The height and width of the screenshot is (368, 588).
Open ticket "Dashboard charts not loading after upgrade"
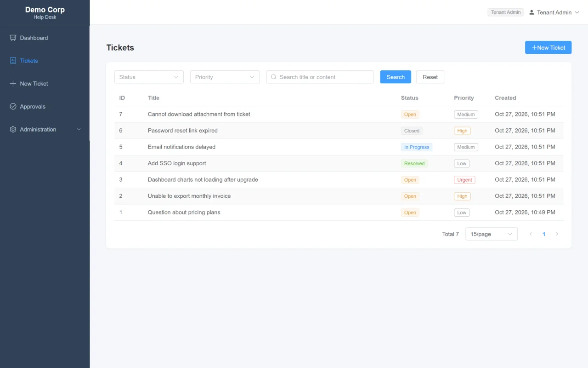click(203, 180)
